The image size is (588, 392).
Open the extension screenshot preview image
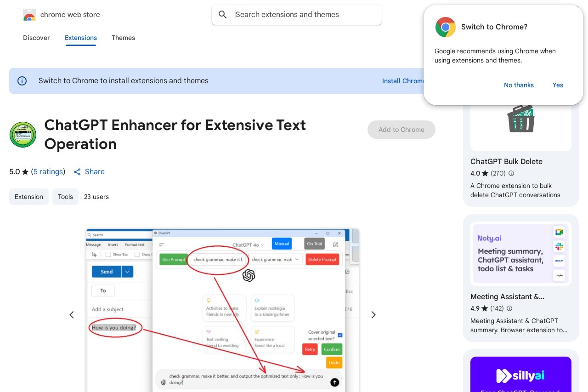(222, 310)
